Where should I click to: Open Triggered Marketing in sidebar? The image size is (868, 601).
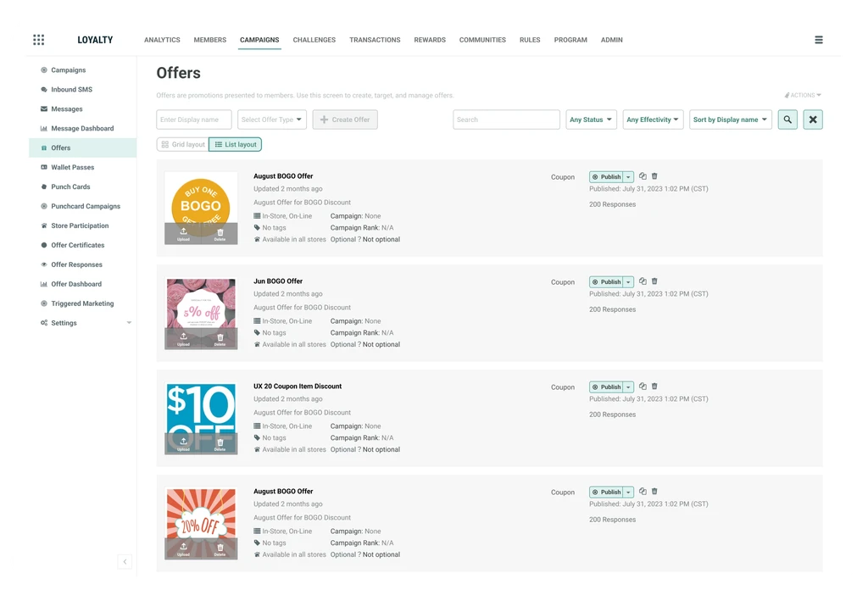82,303
